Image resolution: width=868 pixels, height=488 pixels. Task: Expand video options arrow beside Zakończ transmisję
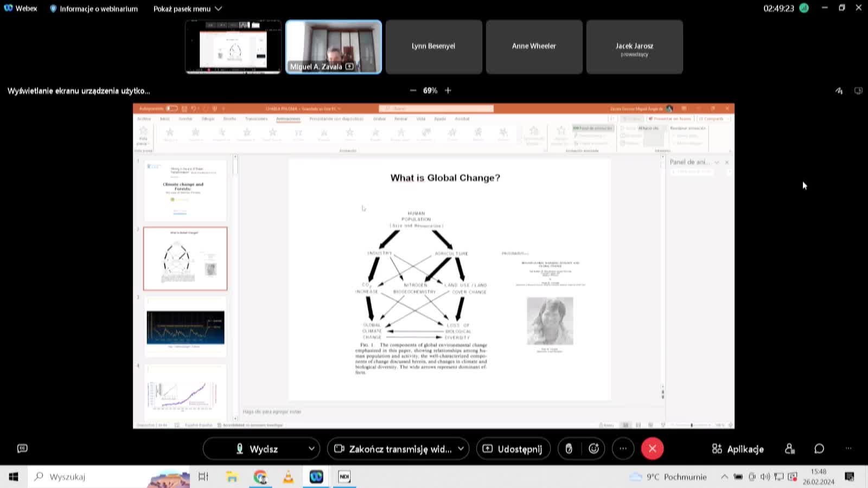tap(461, 449)
